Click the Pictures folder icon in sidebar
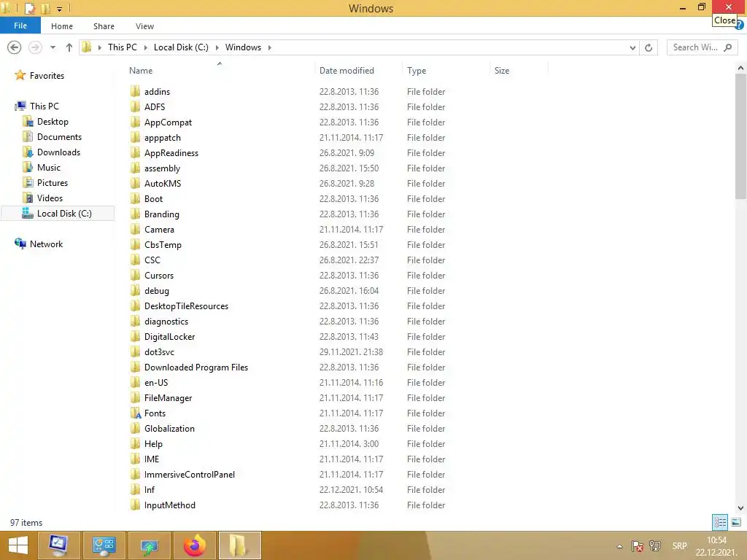747x560 pixels. [28, 182]
